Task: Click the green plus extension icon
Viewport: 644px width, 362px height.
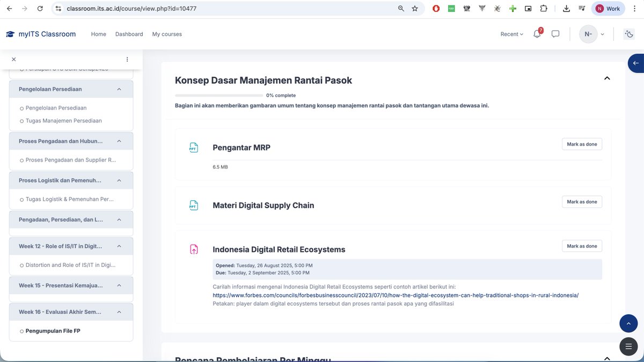Action: point(513,9)
